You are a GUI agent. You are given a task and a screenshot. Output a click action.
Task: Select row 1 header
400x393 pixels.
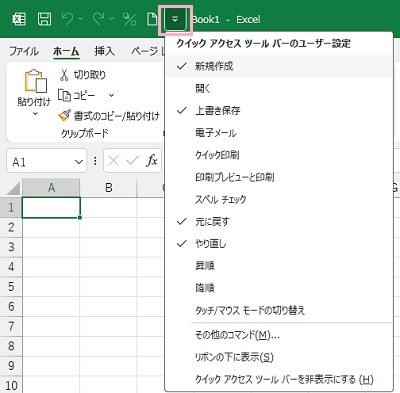11,207
